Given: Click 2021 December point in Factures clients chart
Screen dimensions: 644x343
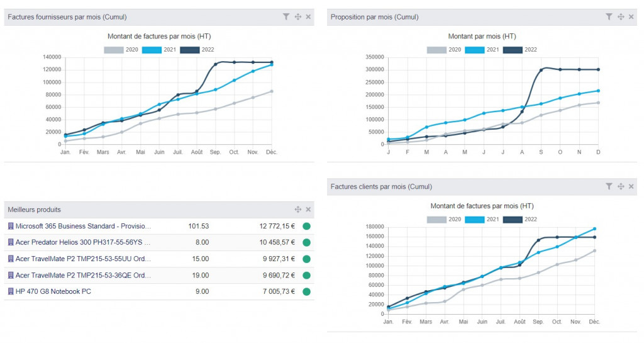Looking at the screenshot, I should [x=594, y=229].
